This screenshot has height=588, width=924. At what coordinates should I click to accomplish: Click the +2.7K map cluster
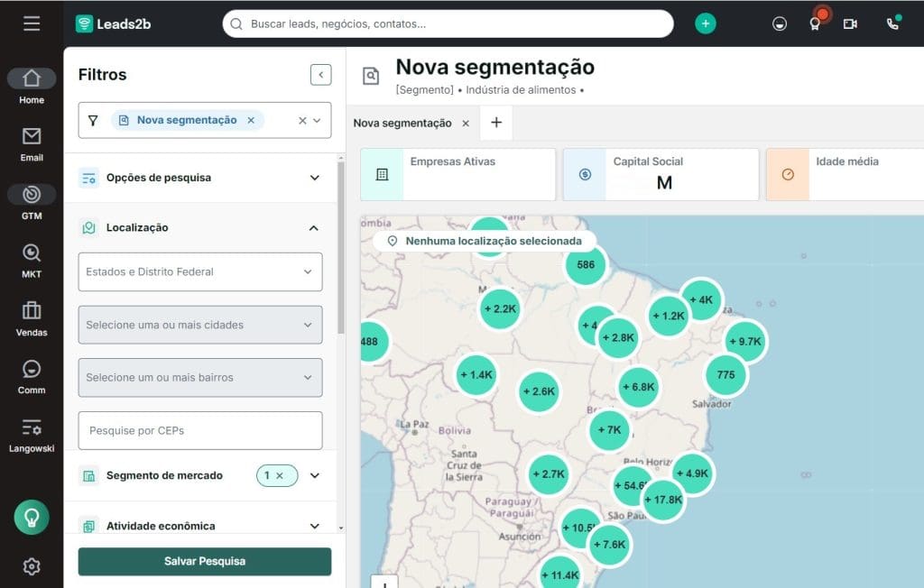pyautogui.click(x=549, y=474)
